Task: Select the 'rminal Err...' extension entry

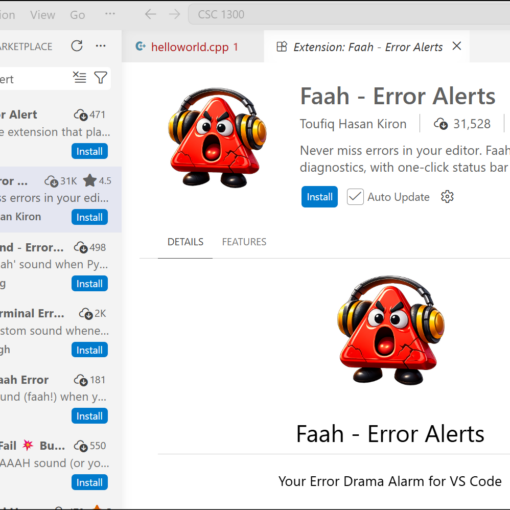Action: tap(61, 332)
